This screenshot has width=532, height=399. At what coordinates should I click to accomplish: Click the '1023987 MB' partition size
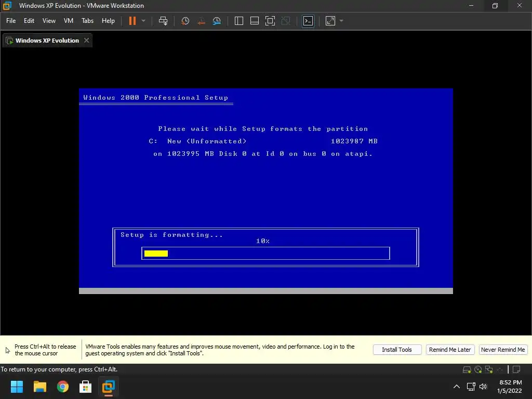click(354, 141)
